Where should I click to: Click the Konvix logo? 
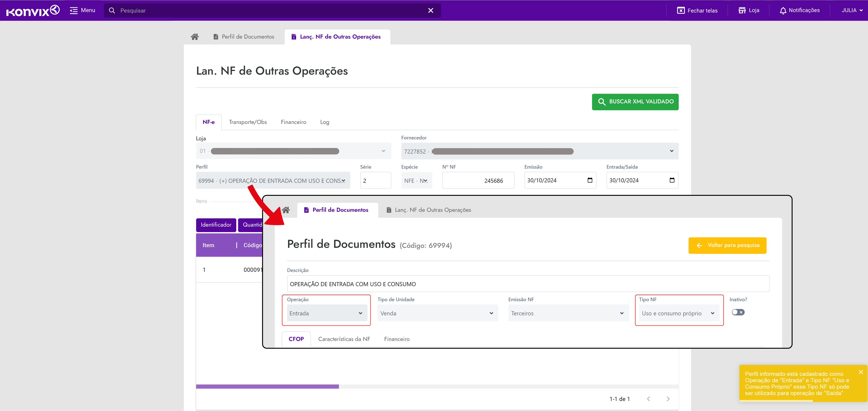(33, 10)
